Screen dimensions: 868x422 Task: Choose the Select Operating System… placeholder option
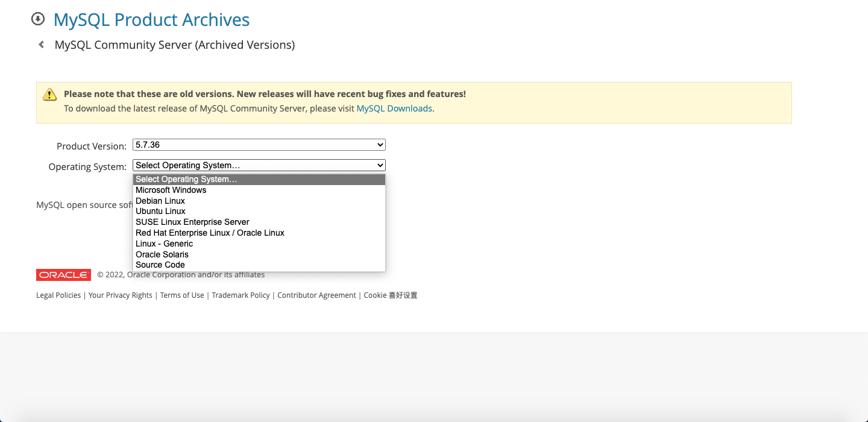259,179
